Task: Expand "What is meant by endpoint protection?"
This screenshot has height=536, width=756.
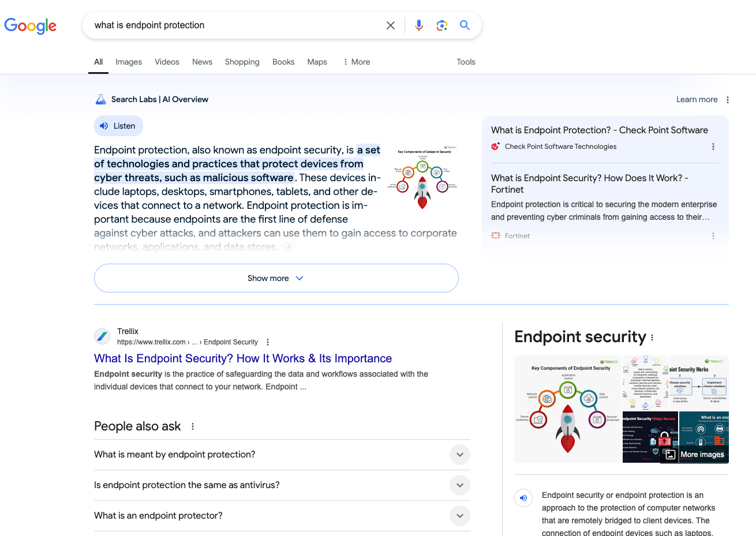Action: [x=459, y=455]
